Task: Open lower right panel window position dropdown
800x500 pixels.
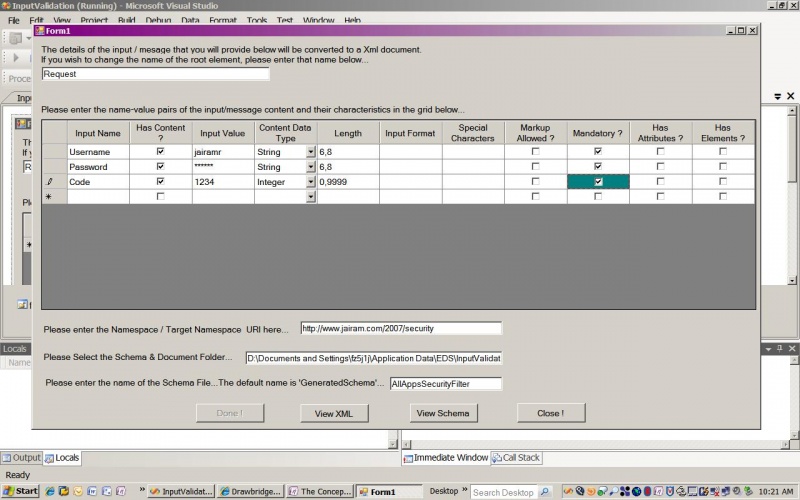Action: pos(768,348)
